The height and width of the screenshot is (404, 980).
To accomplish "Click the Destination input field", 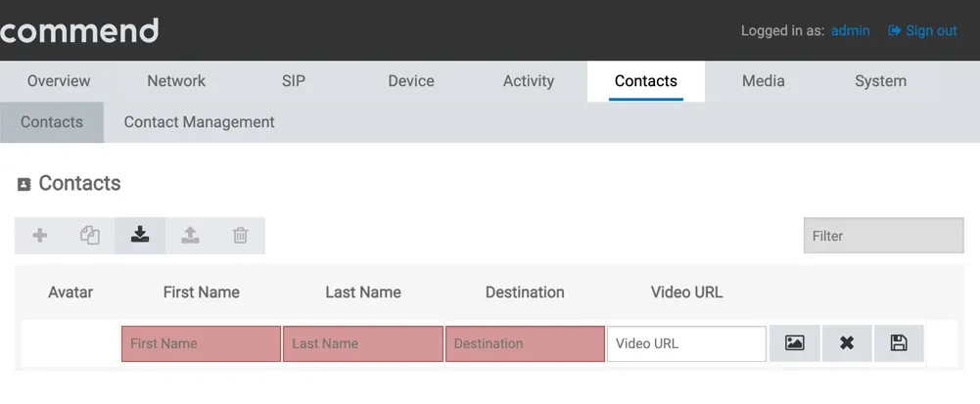I will [525, 343].
